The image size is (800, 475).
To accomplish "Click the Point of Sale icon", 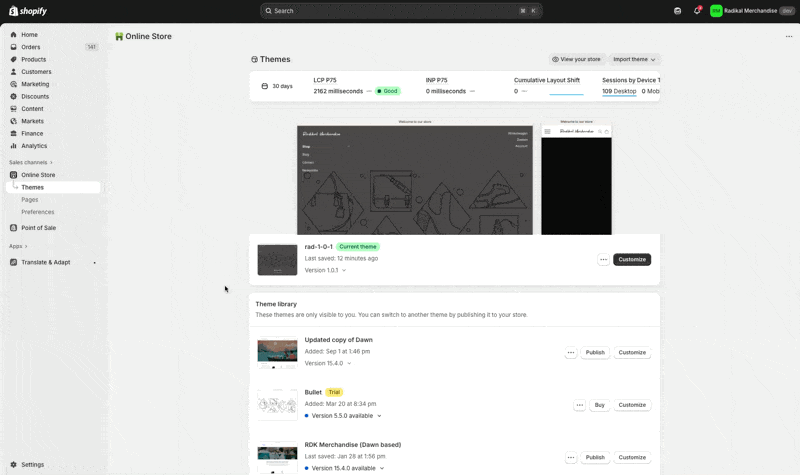I will coord(13,228).
